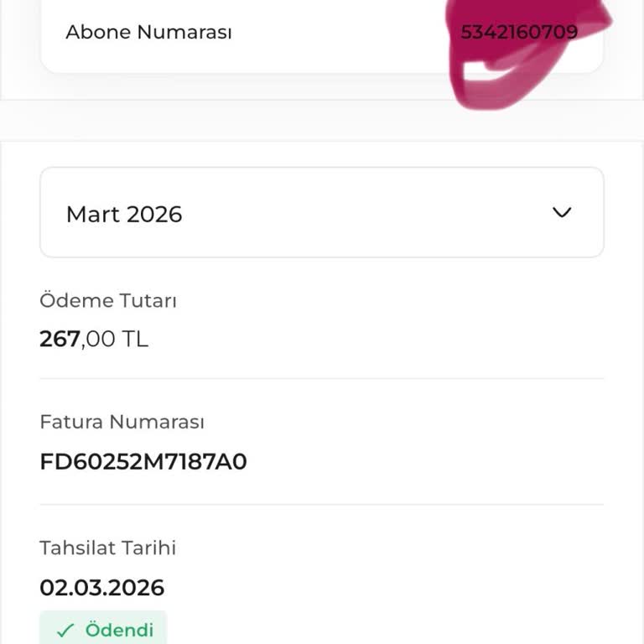Open the Mart 2026 period dropdown

pyautogui.click(x=321, y=213)
